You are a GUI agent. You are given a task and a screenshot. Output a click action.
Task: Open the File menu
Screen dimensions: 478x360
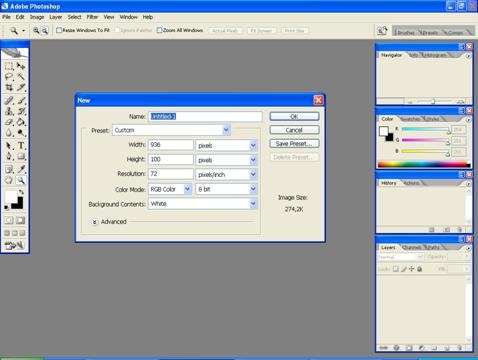6,17
